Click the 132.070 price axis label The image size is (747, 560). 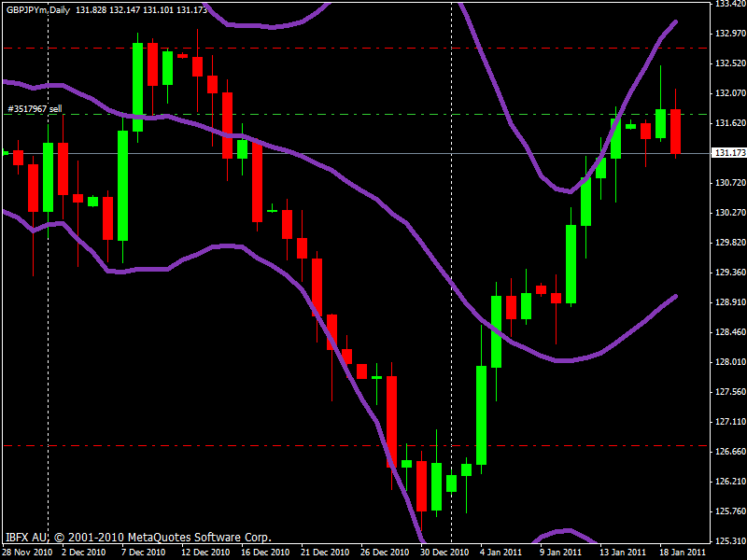pyautogui.click(x=731, y=92)
